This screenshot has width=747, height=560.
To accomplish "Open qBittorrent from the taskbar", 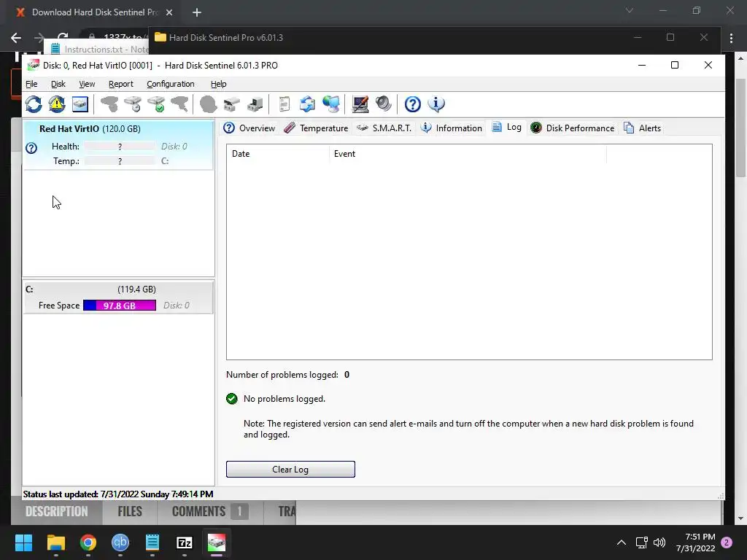I will click(x=120, y=542).
